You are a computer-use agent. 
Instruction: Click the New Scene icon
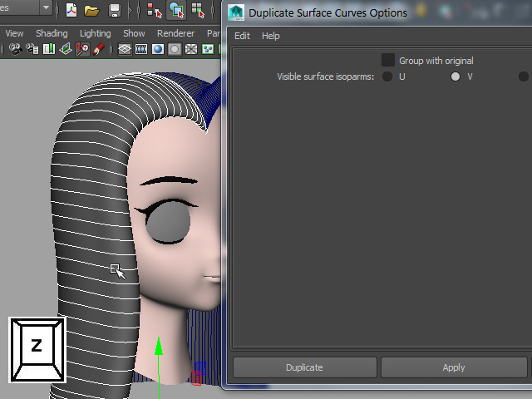coord(71,10)
